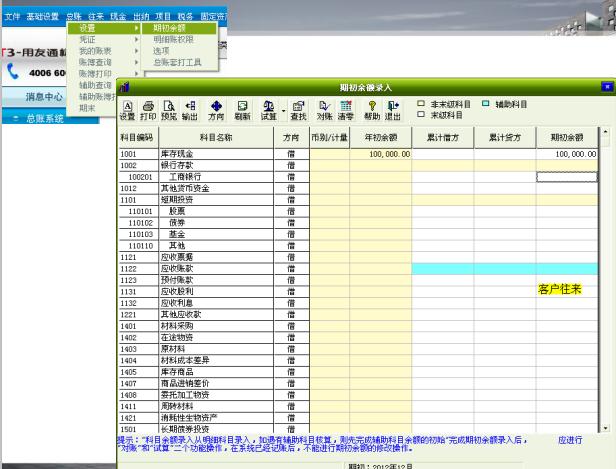Click the 科目编码 column header
Screen dimensions: 616x469
coord(138,137)
